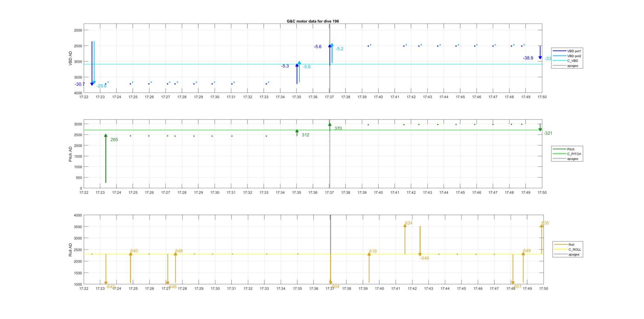Viewport: 644px width, 319px height.
Task: Click the dark blue "-5.6" data label
Action: tap(318, 47)
